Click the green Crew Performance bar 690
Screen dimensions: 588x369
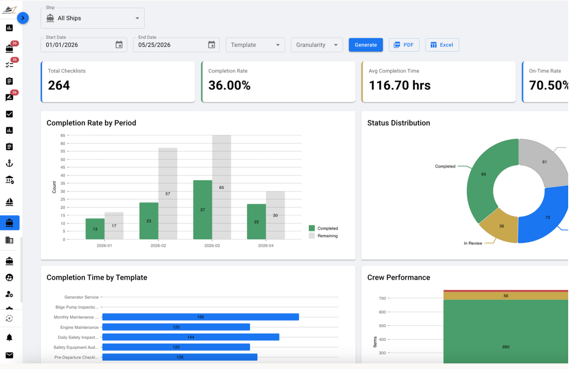[x=506, y=331]
